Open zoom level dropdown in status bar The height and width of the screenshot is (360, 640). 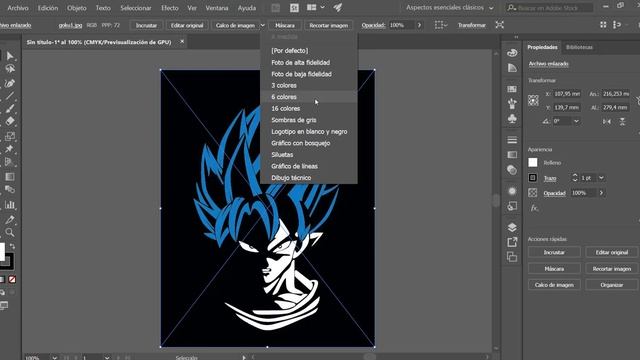tap(54, 357)
